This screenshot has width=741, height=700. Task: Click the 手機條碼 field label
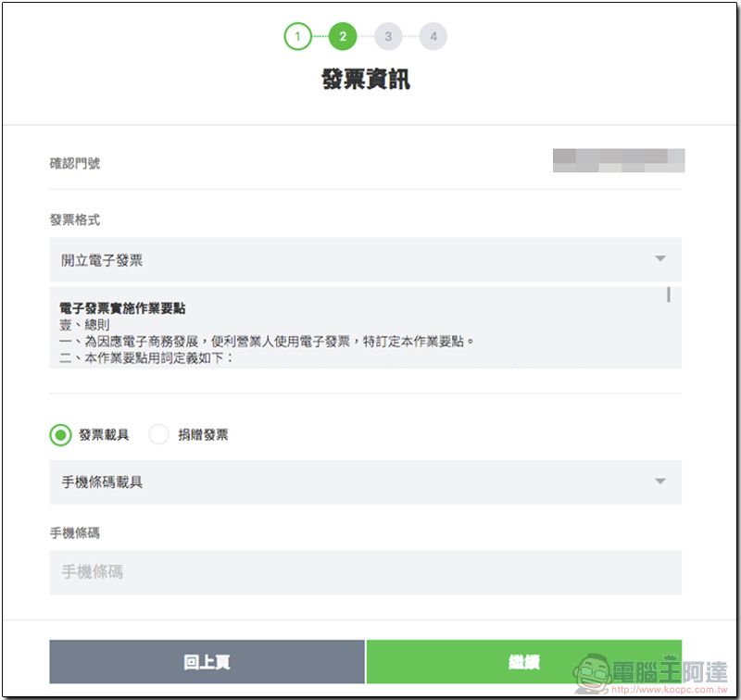click(75, 533)
